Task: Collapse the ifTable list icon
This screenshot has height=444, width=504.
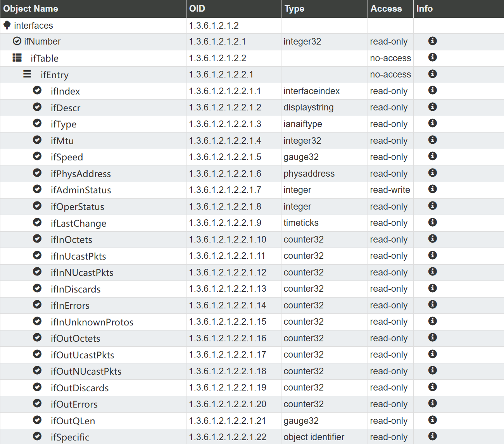Action: [17, 58]
